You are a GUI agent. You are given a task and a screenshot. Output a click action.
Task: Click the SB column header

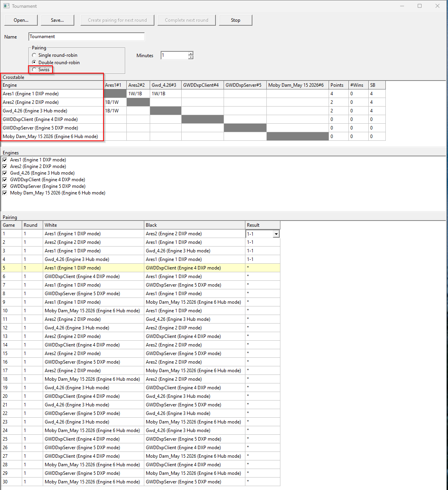coord(377,85)
